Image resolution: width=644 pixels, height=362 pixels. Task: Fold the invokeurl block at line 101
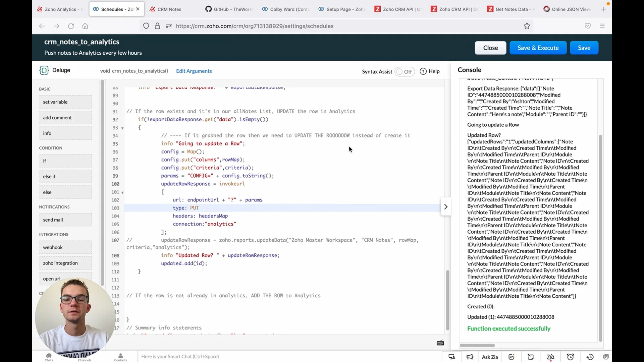click(x=122, y=192)
